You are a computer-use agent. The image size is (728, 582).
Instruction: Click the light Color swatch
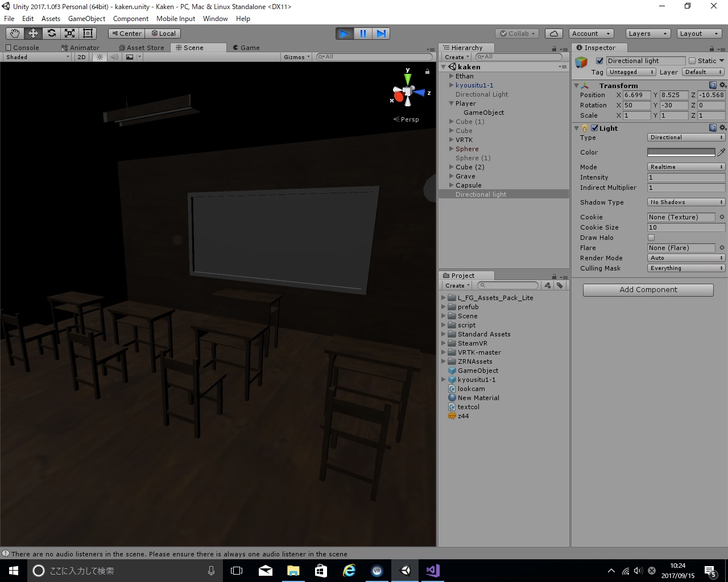(681, 152)
